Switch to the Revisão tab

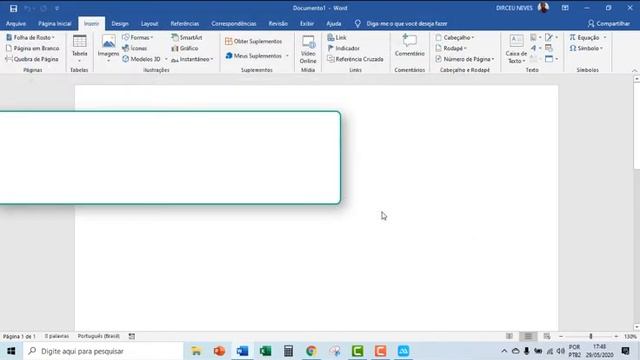pos(278,24)
